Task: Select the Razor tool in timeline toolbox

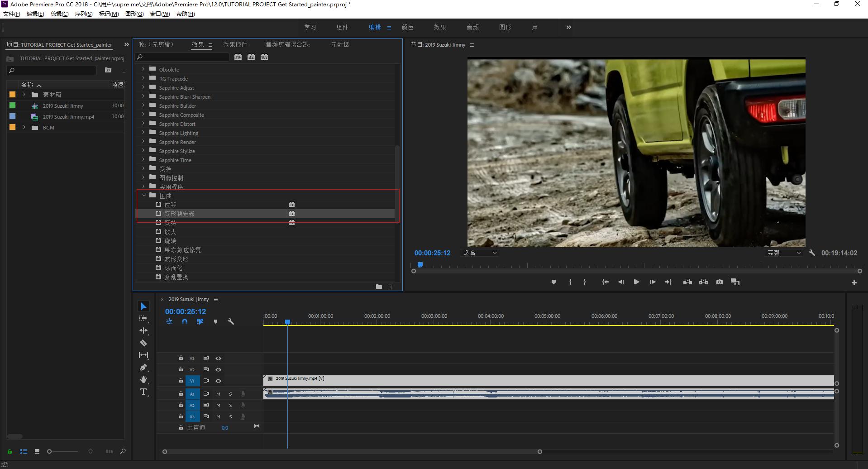Action: [x=143, y=343]
